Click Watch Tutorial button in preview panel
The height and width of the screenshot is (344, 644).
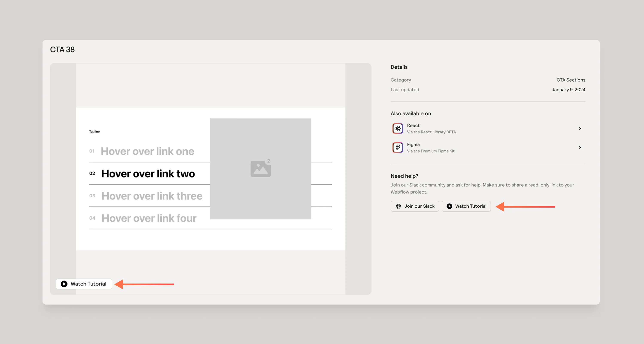pos(84,284)
